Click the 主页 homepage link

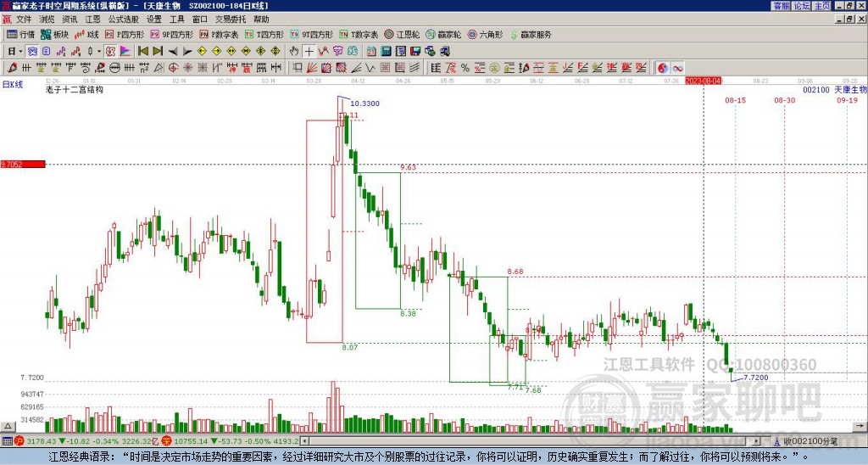(822, 6)
